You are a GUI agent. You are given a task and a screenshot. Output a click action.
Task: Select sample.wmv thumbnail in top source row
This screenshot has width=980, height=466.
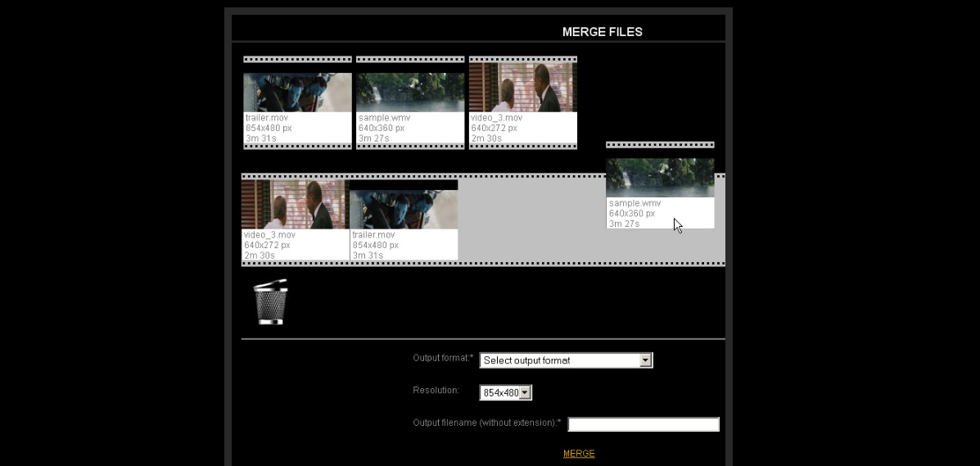410,93
